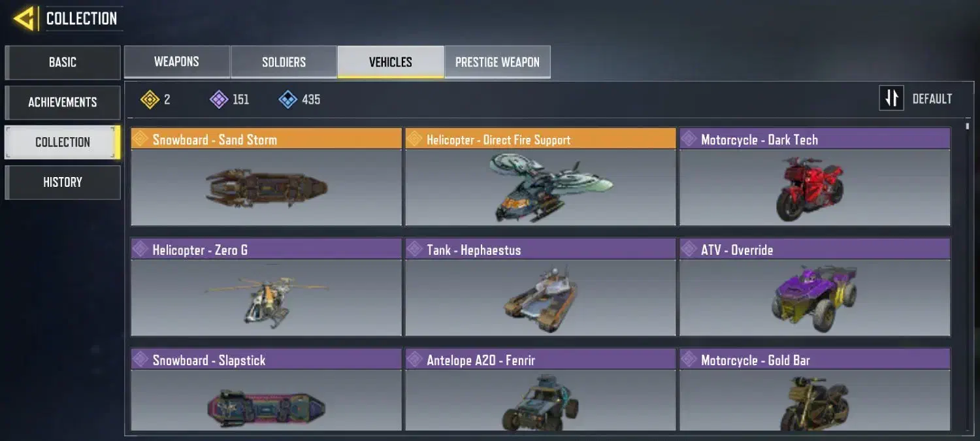The height and width of the screenshot is (441, 980).
Task: Open the Prestige Weapon tab
Action: coord(497,62)
